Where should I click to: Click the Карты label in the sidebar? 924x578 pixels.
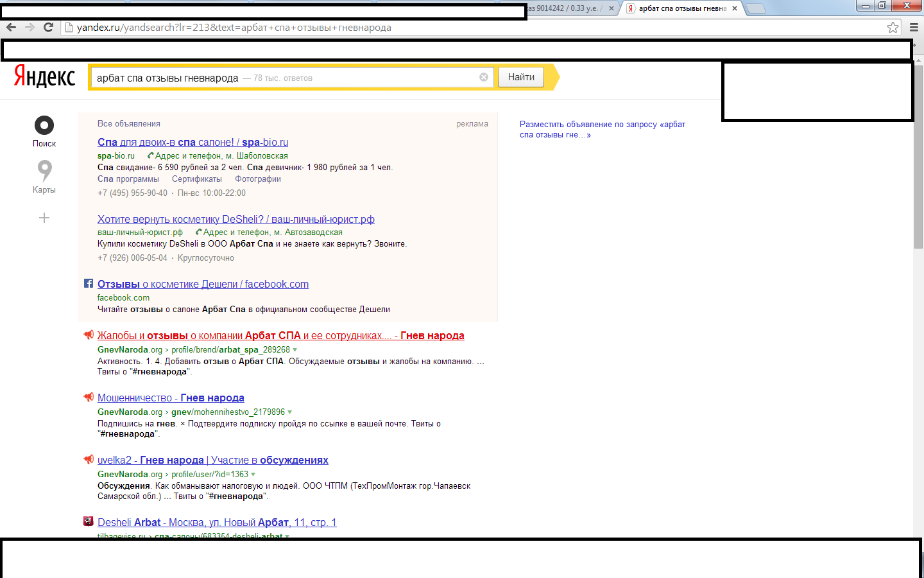pos(44,190)
